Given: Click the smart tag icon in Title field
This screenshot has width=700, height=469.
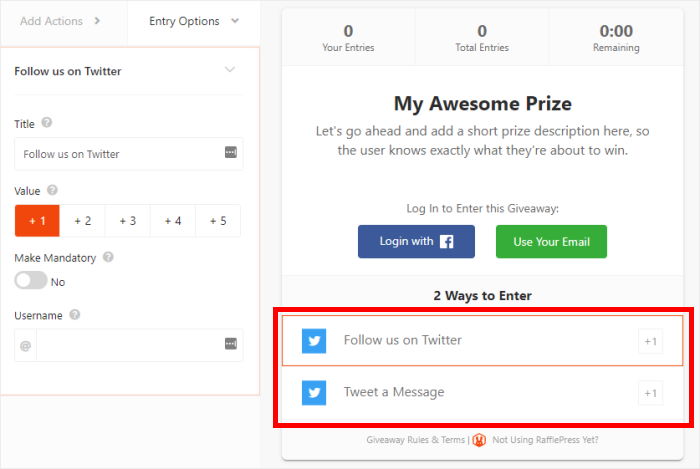Looking at the screenshot, I should click(231, 153).
